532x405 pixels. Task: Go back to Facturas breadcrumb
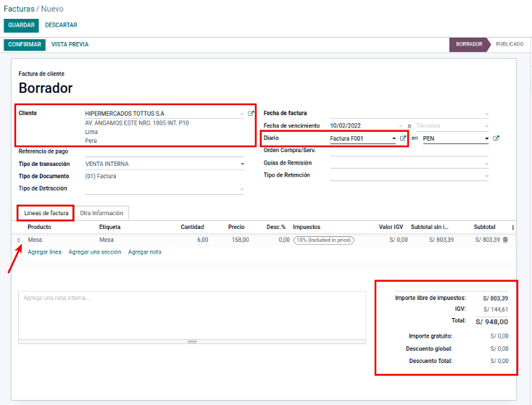pyautogui.click(x=19, y=9)
